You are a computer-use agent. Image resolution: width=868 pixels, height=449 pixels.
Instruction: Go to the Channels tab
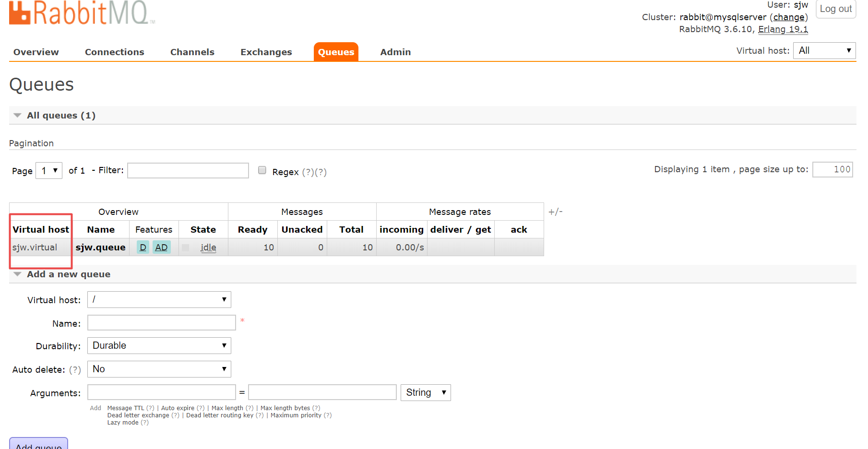click(192, 52)
